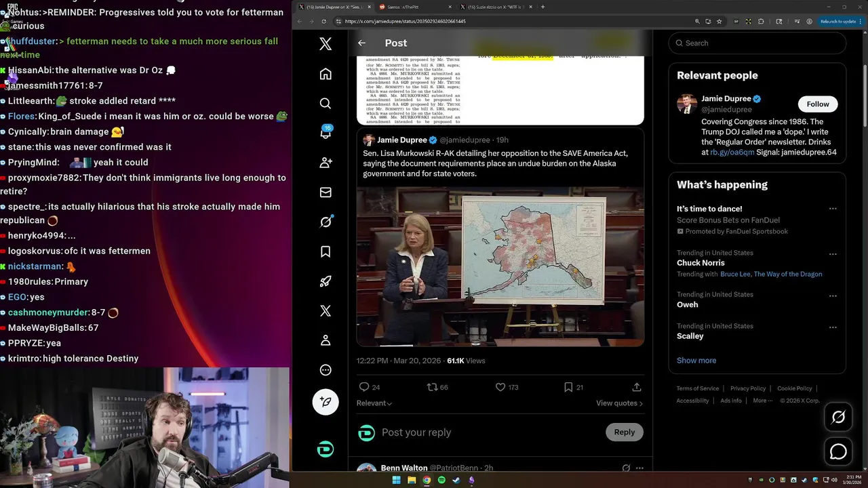Screen dimensions: 868x488
Task: Open Bookmarks icon in the sidebar
Action: (x=325, y=251)
